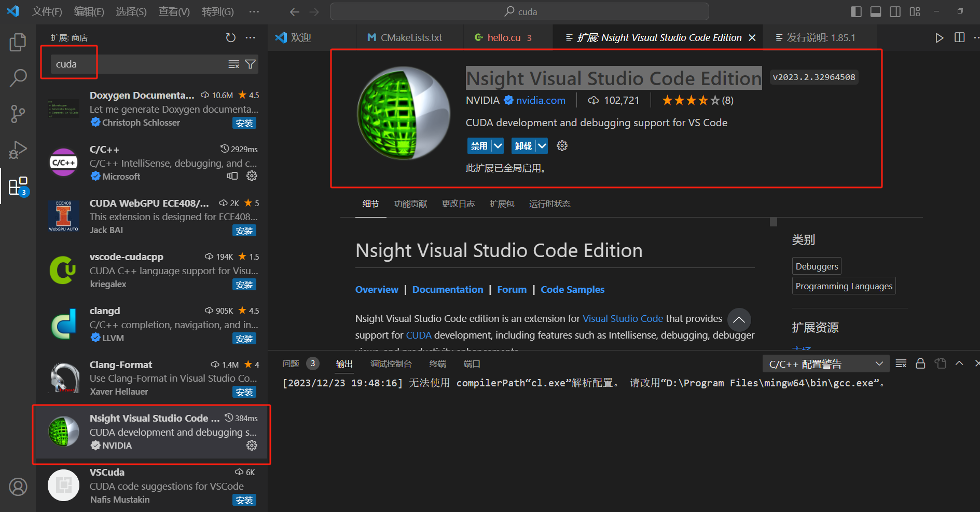Open the 选择(S) menu

pyautogui.click(x=131, y=11)
